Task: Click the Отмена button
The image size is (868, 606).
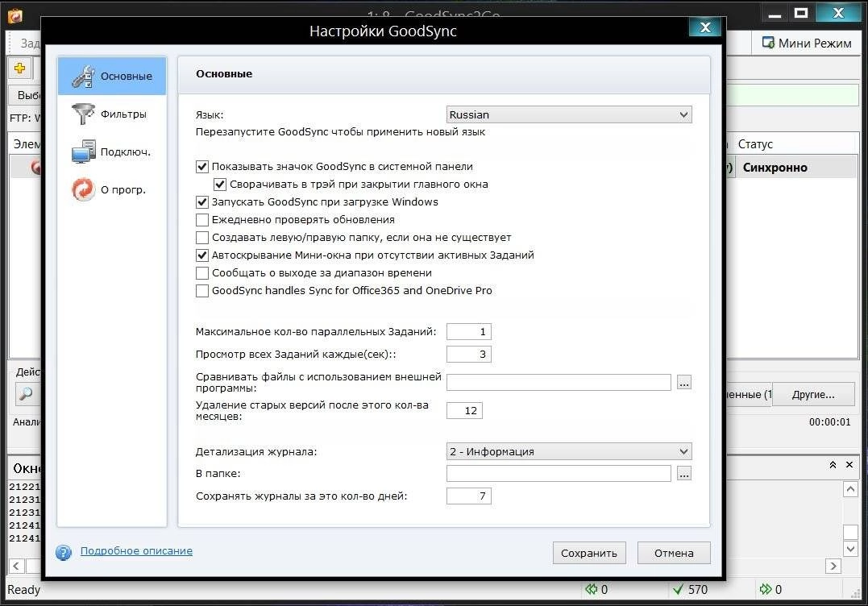Action: pos(674,553)
